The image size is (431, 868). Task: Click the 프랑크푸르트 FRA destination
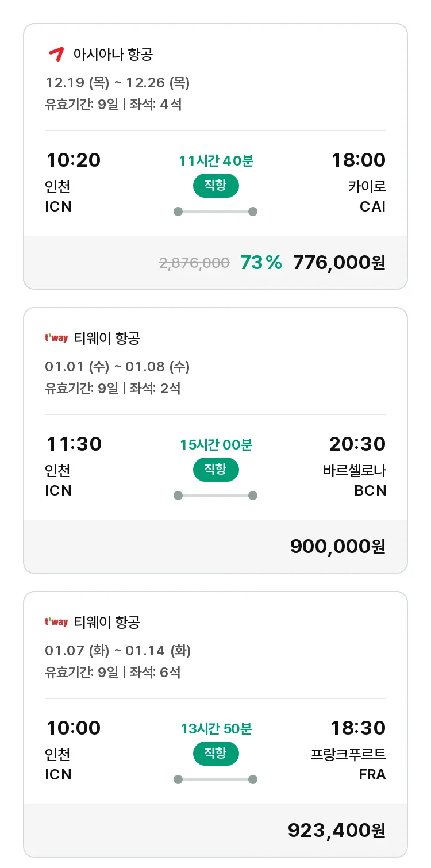pos(349,764)
